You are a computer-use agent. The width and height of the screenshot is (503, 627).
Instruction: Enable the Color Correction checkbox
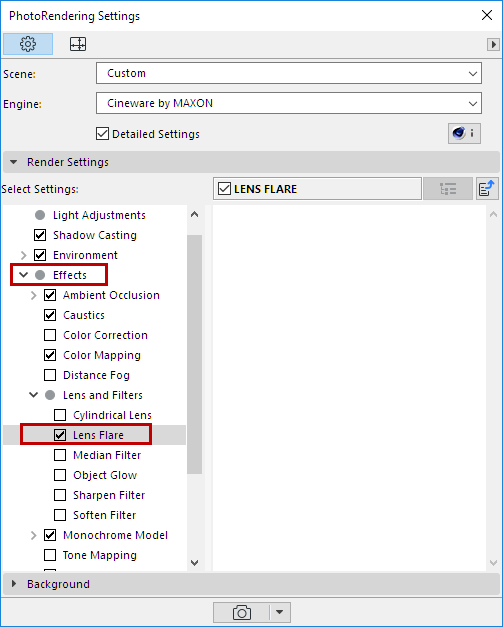click(50, 335)
